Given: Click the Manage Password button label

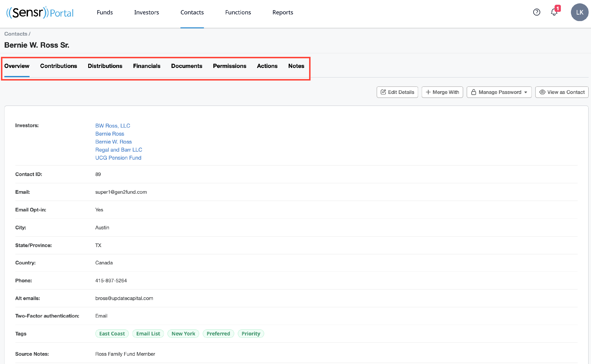Looking at the screenshot, I should [500, 92].
